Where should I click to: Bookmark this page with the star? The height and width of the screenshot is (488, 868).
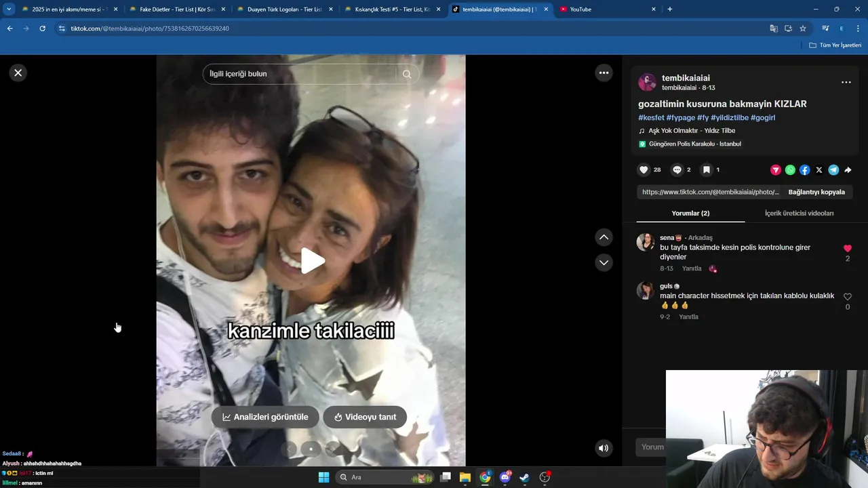pyautogui.click(x=803, y=28)
